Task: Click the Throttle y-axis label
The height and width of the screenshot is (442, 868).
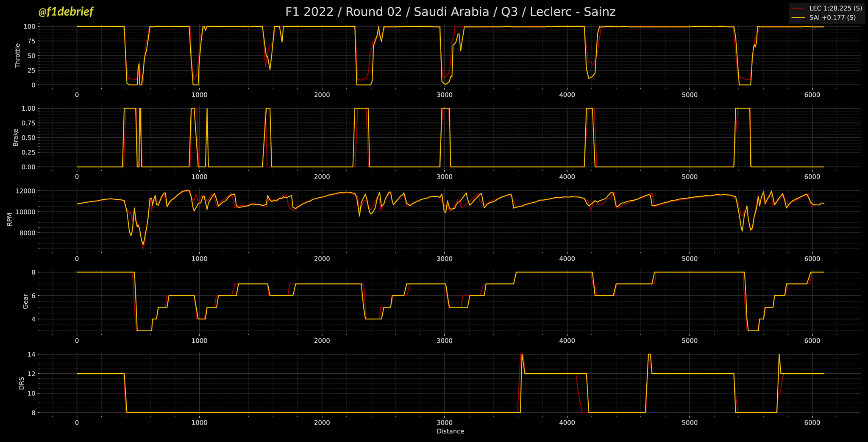Action: [x=17, y=56]
